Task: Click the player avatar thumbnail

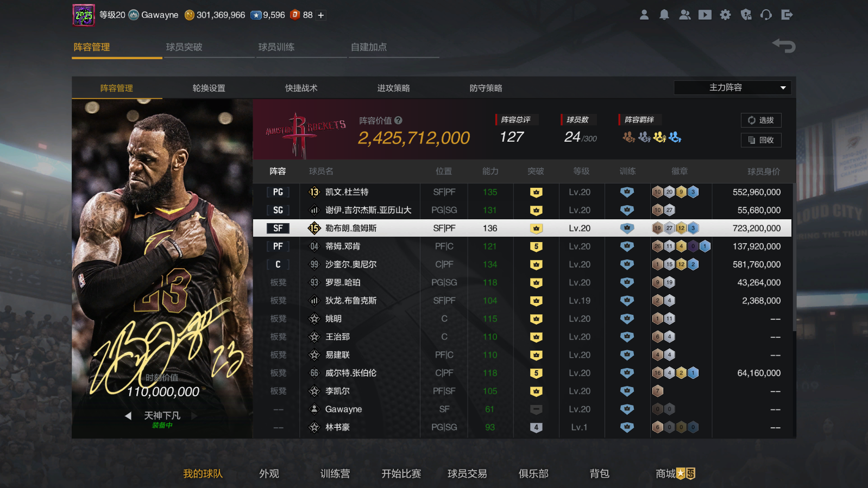Action: click(x=84, y=15)
